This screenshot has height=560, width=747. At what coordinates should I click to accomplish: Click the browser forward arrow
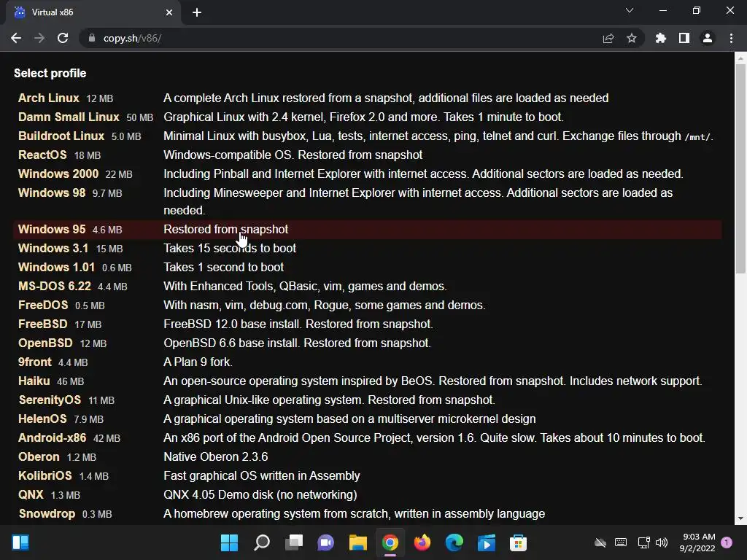(39, 38)
